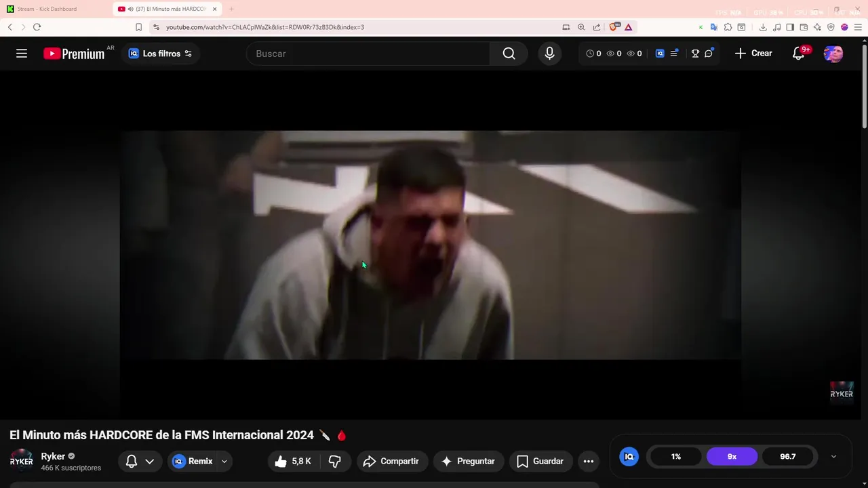
Task: Click the Compartir button
Action: point(393,461)
